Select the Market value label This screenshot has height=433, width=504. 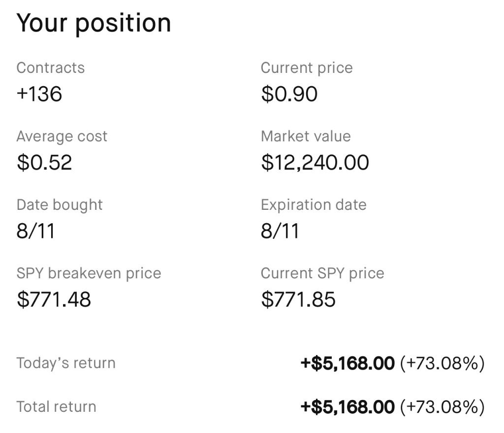(306, 136)
